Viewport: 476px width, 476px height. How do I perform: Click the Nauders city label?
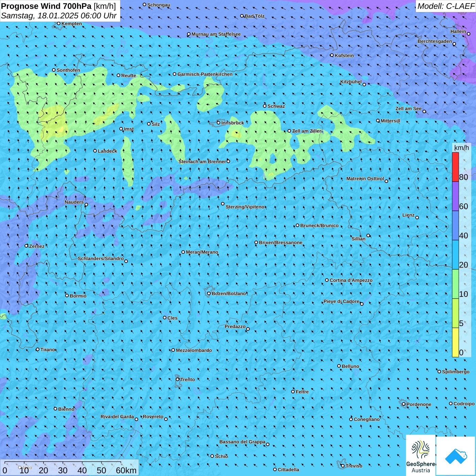click(x=74, y=202)
